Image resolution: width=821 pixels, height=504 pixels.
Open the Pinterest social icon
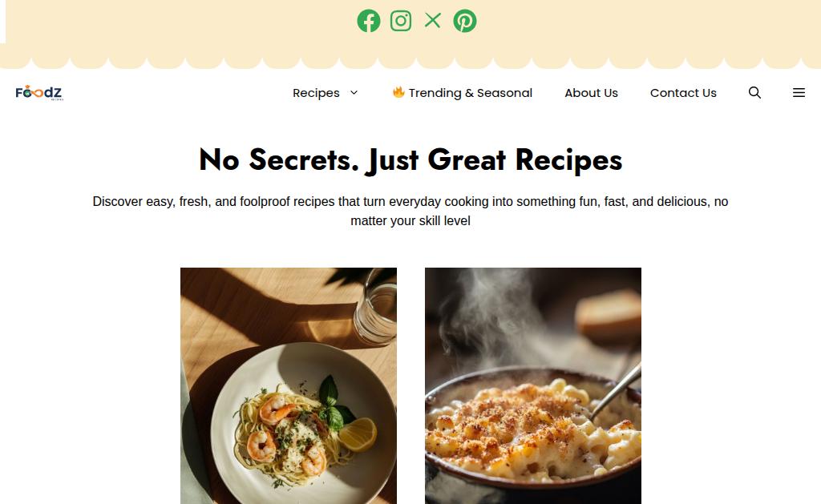tap(465, 21)
